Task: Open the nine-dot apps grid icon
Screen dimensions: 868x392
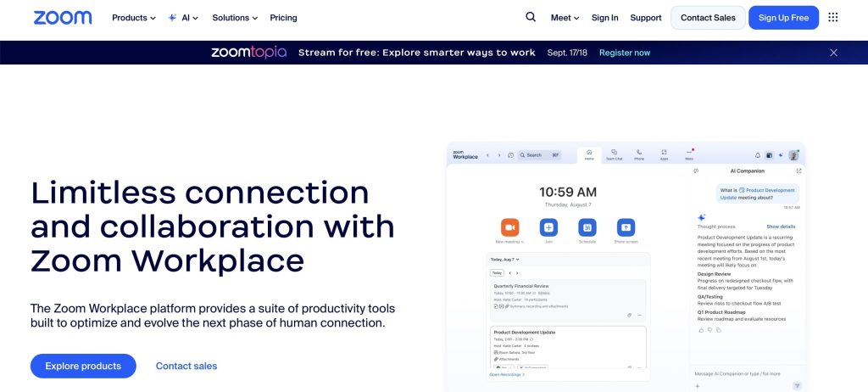Action: click(832, 17)
